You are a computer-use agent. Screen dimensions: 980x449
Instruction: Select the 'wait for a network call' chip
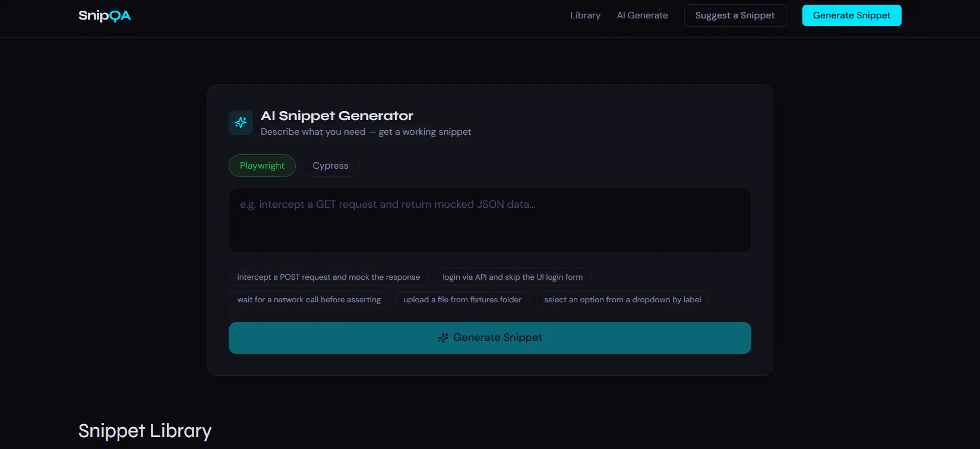tap(309, 300)
